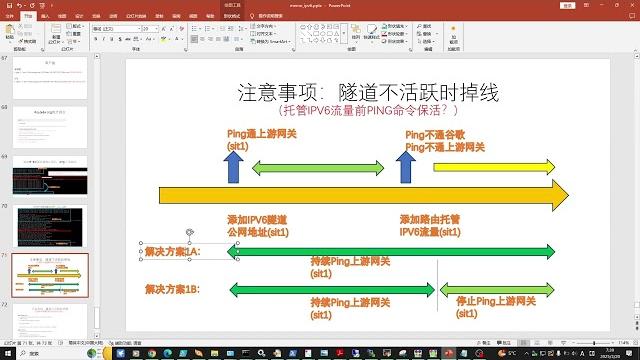This screenshot has width=640, height=360.
Task: Click the Sign in button
Action: click(567, 5)
